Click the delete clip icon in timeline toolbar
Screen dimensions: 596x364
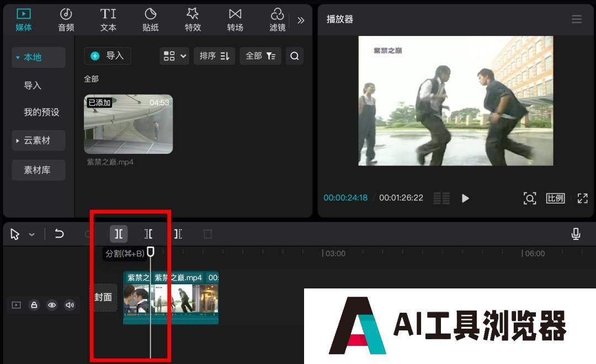tap(207, 234)
